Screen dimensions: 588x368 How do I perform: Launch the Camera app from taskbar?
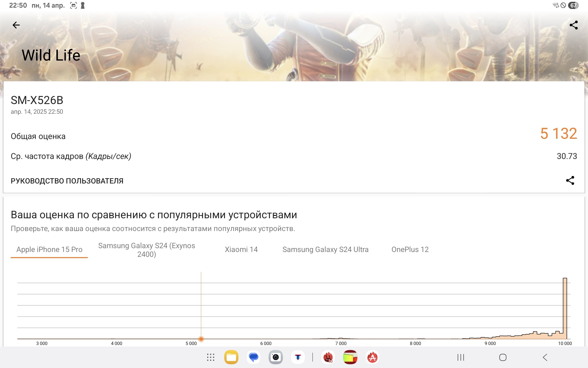[x=276, y=357]
